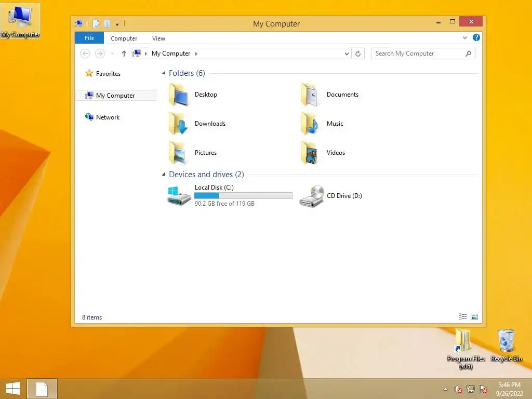Click the Search My Computer field

coord(423,54)
